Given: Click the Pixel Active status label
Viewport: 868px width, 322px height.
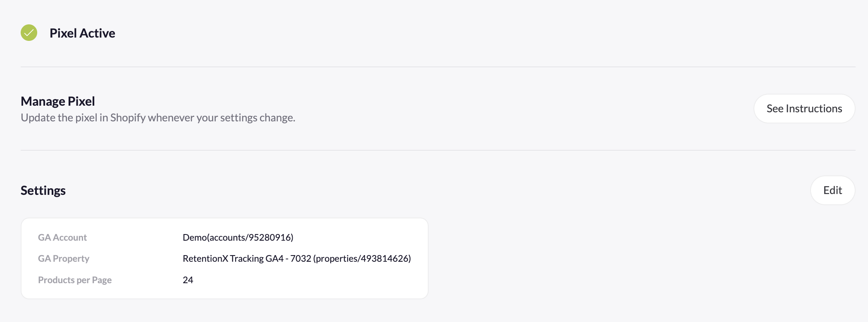Looking at the screenshot, I should [x=82, y=33].
